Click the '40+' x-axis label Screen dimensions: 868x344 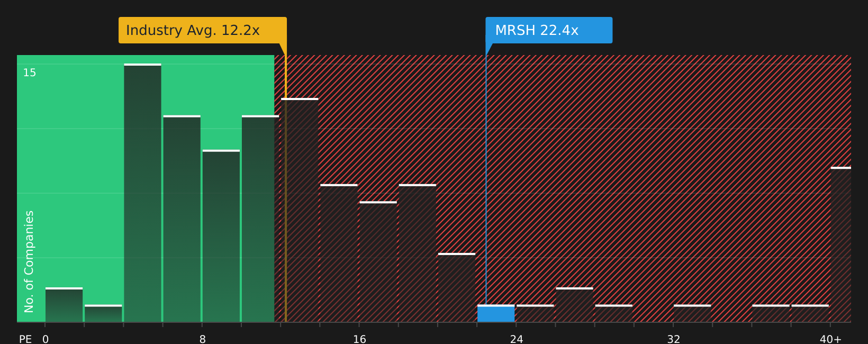point(830,339)
